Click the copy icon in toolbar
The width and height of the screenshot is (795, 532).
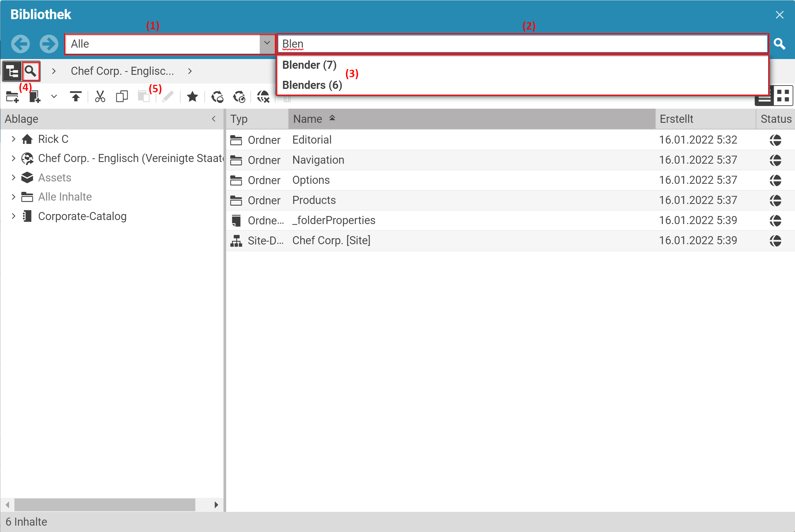pos(122,97)
